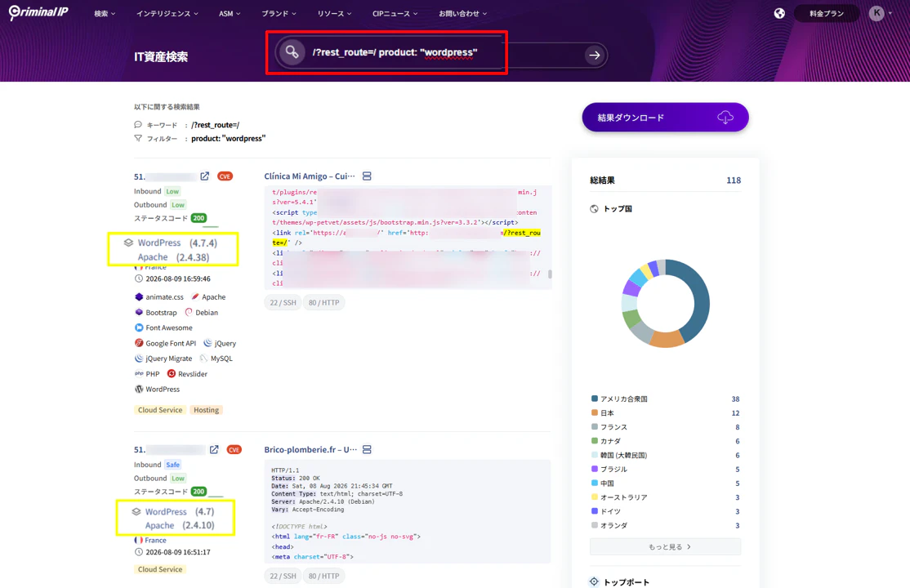The image size is (910, 588).
Task: Expand the ASM menu
Action: [x=230, y=13]
